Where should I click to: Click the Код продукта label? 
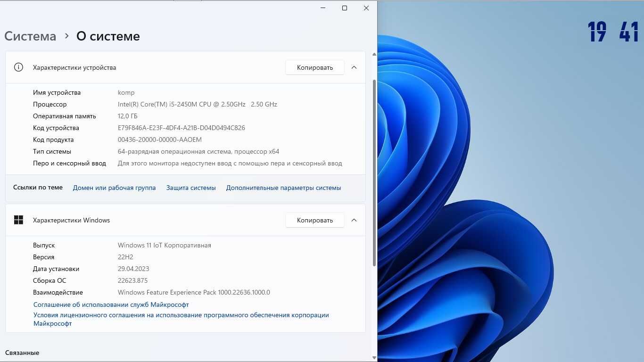53,140
